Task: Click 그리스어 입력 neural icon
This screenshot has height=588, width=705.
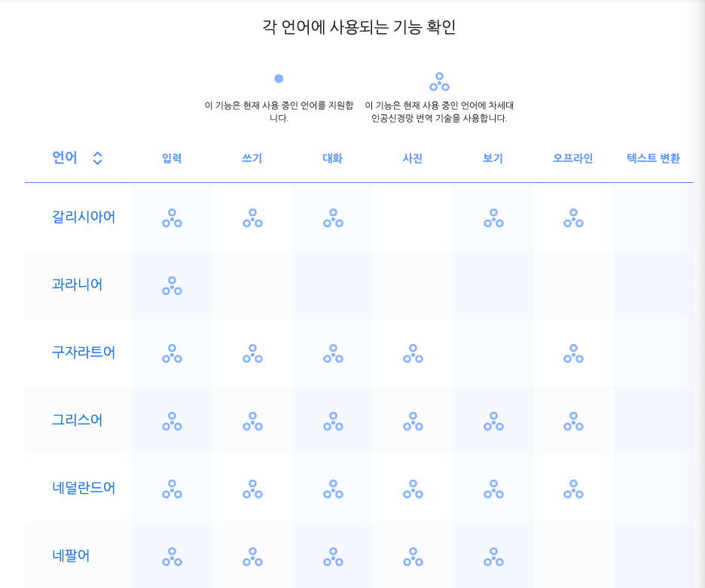Action: tap(172, 422)
